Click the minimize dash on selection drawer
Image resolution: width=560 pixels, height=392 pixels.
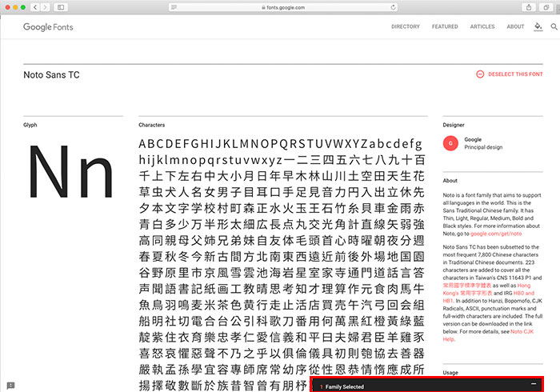[x=534, y=384]
